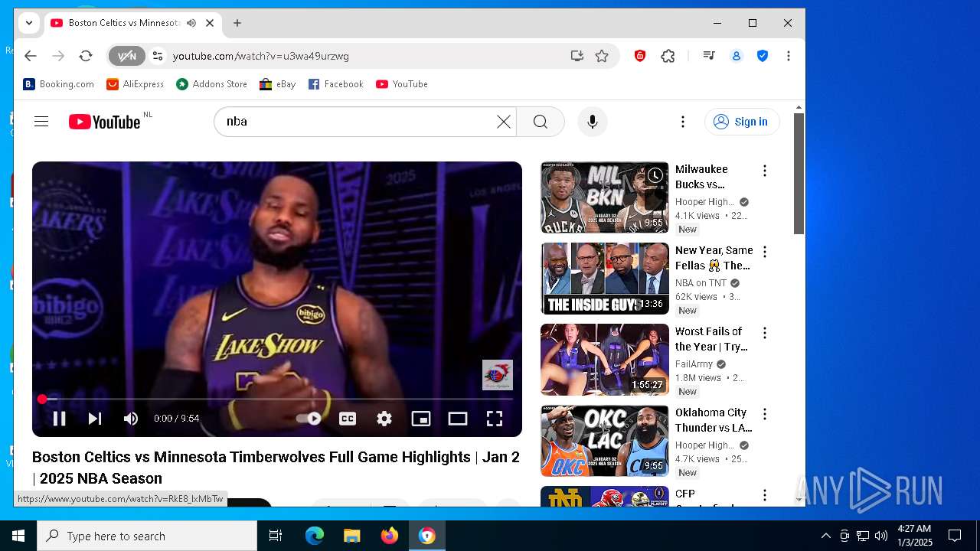Open options for Oklahoma City Thunder video
The width and height of the screenshot is (980, 551).
click(x=764, y=414)
